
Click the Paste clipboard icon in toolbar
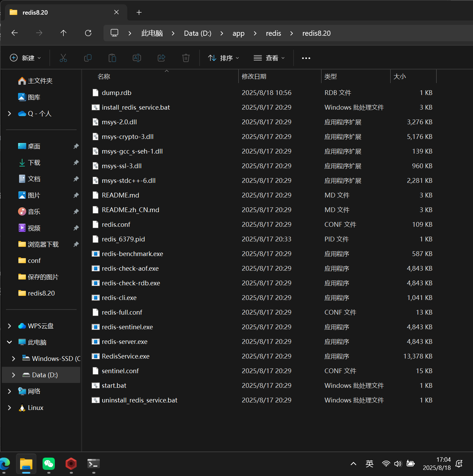(x=112, y=58)
